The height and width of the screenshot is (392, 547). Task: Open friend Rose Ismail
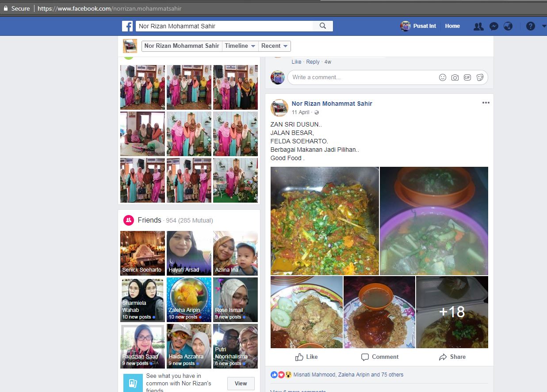[x=235, y=300]
